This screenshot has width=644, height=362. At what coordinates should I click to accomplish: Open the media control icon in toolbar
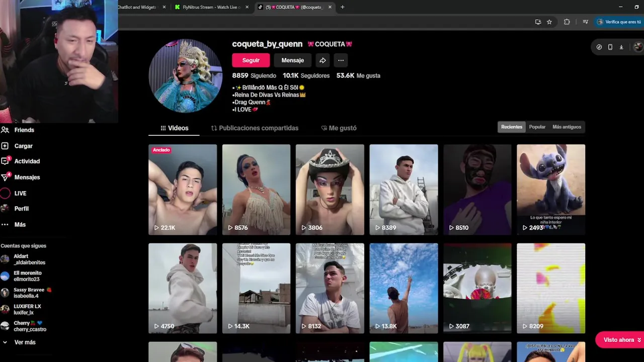585,22
